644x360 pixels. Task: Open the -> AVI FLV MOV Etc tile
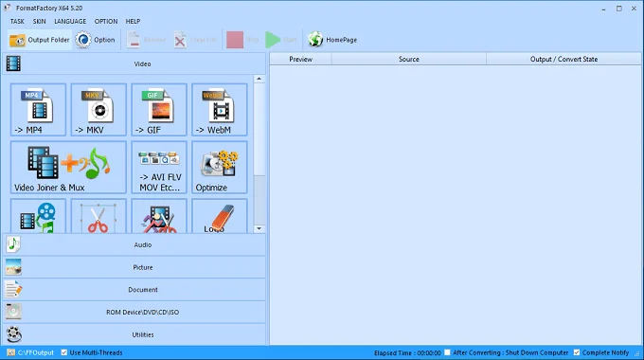(159, 168)
